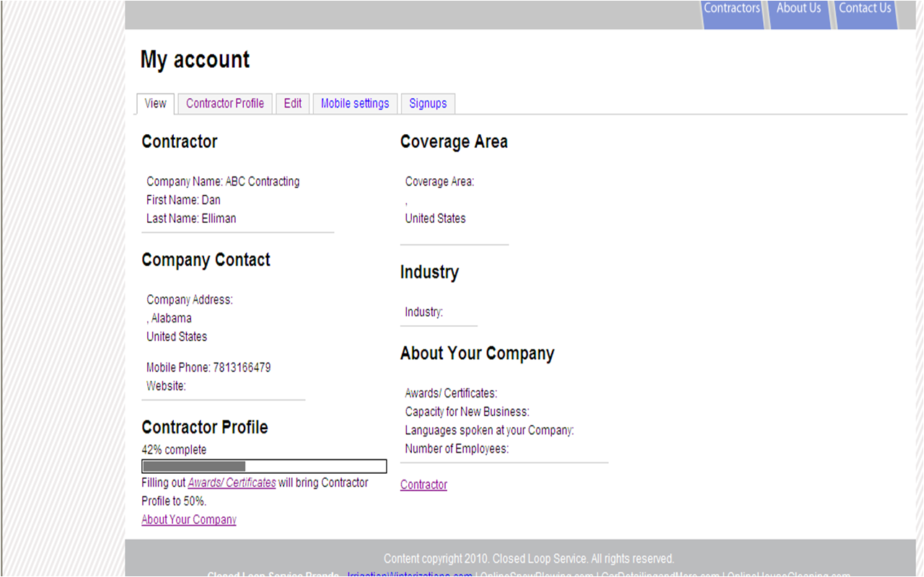Screen dimensions: 924x577
Task: Open the Signups tab
Action: point(428,103)
